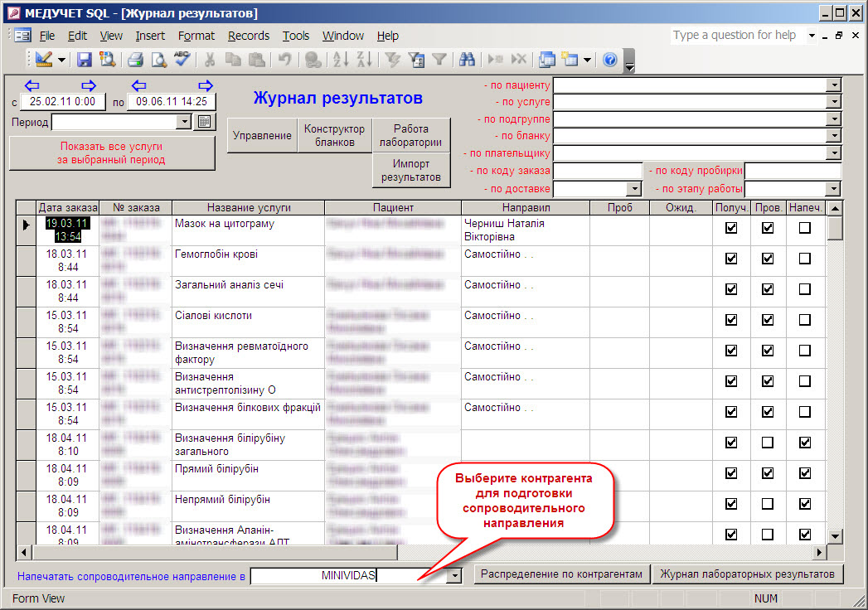The height and width of the screenshot is (610, 868).
Task: Click the Cut scissors icon
Action: coord(210,59)
